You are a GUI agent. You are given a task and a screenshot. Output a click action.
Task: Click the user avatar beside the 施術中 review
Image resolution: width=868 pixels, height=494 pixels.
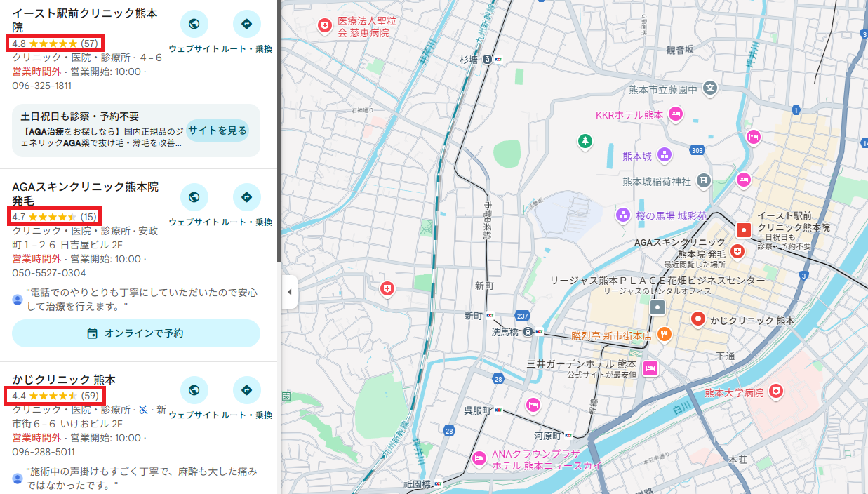pyautogui.click(x=18, y=479)
